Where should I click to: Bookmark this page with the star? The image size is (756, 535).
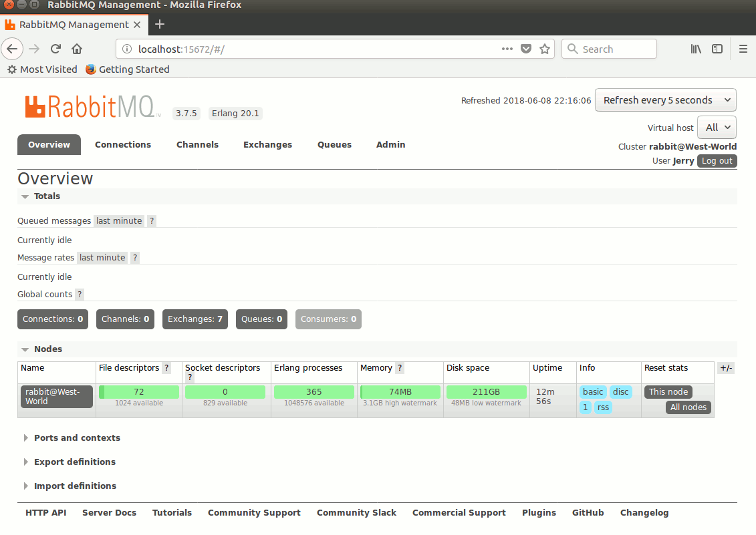[x=545, y=49]
